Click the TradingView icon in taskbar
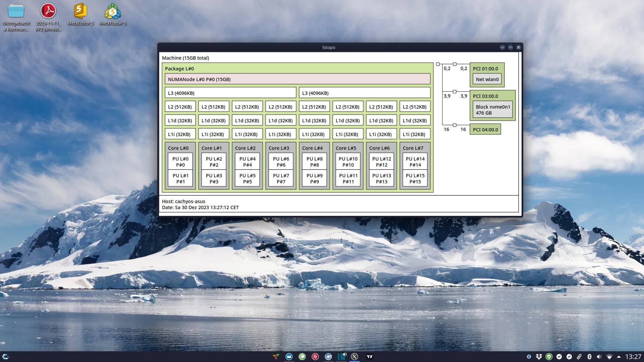 tap(370, 357)
